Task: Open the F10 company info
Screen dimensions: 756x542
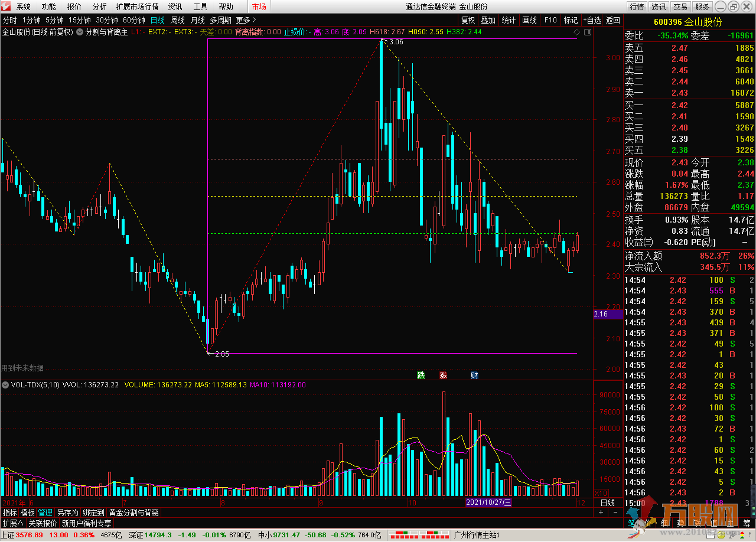Action: [x=550, y=20]
